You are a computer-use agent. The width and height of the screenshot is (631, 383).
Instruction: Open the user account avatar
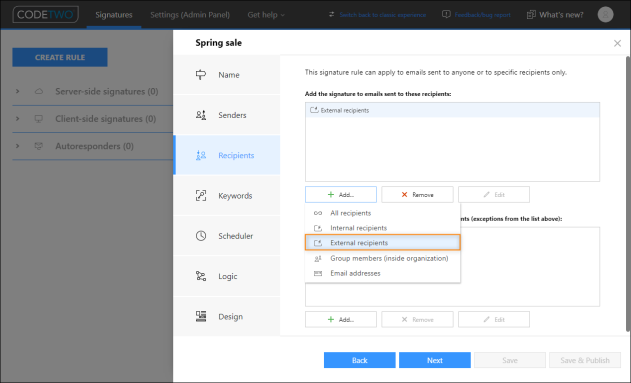[x=605, y=15]
